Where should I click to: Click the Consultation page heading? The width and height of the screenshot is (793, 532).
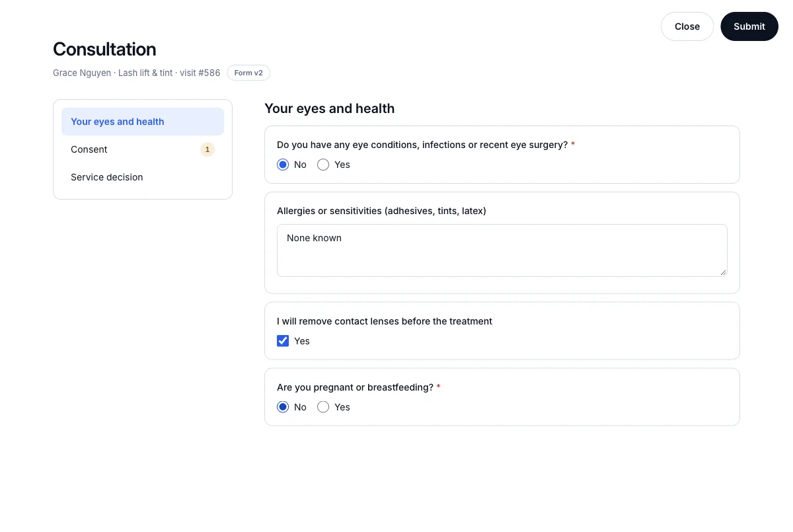pyautogui.click(x=104, y=50)
